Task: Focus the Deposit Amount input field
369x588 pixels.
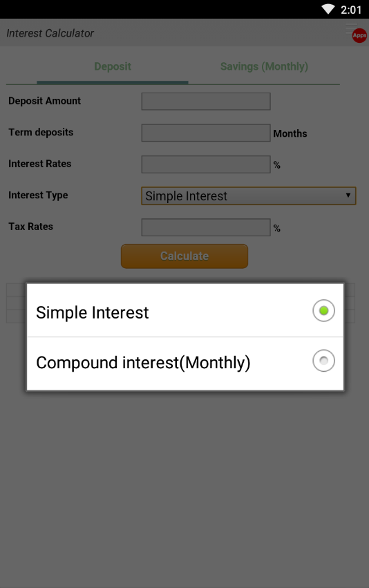Action: [206, 102]
